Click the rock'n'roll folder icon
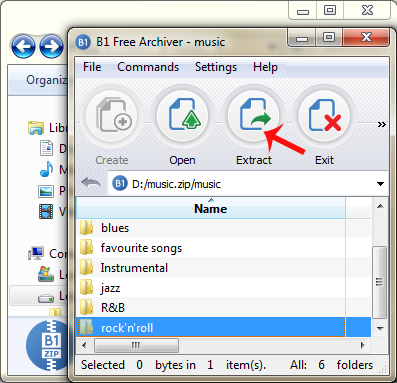Image resolution: width=397 pixels, height=383 pixels. (x=87, y=327)
